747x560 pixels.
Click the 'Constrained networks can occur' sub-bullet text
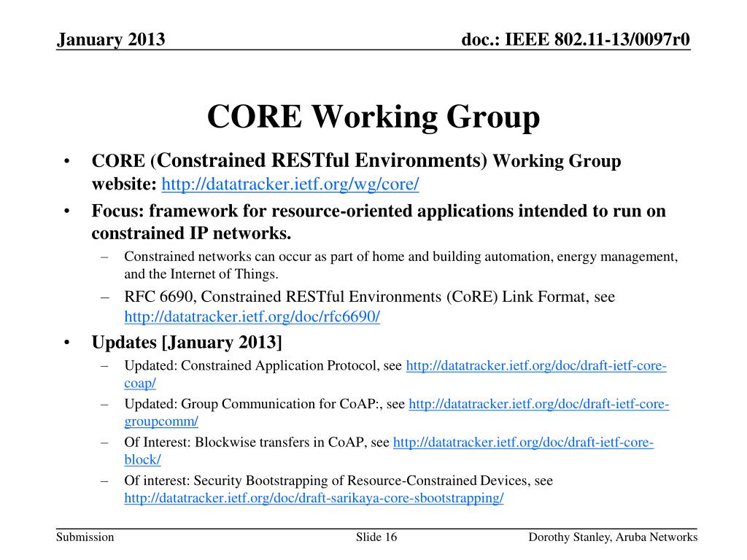(x=400, y=265)
